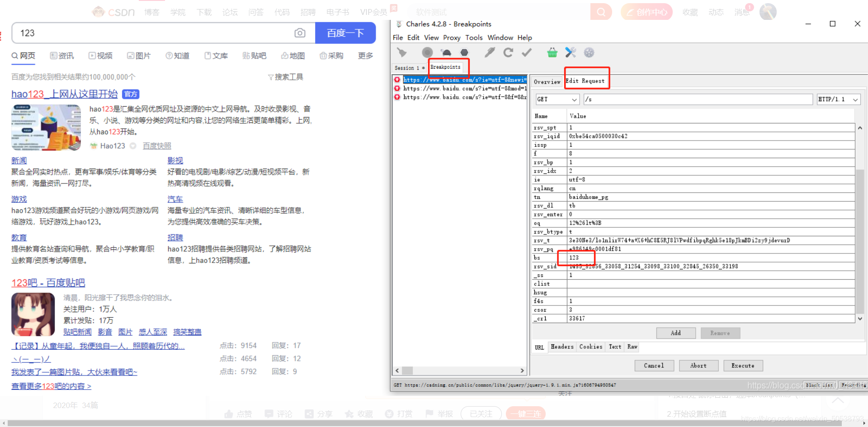Open the Help menu in Charles

[524, 38]
